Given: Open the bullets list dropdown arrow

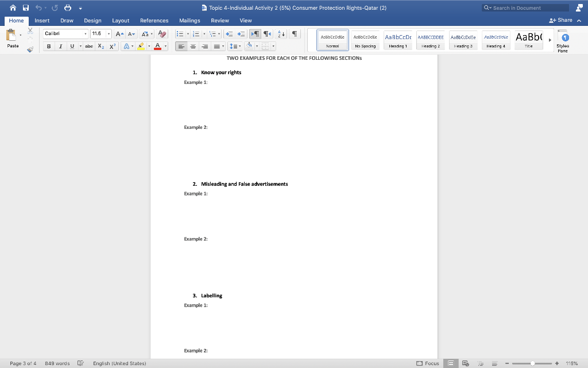Looking at the screenshot, I should (188, 34).
